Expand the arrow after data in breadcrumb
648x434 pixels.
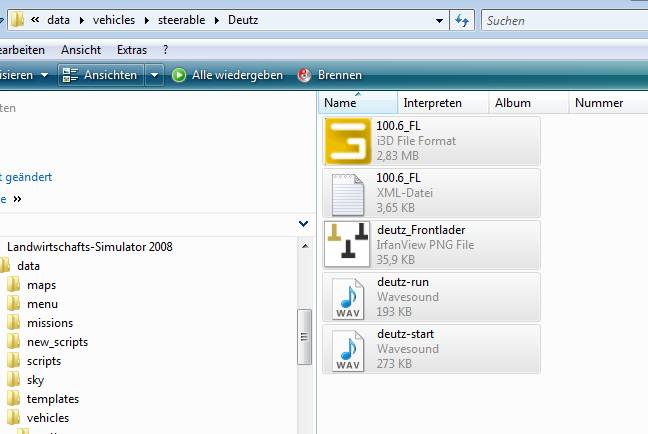(81, 20)
